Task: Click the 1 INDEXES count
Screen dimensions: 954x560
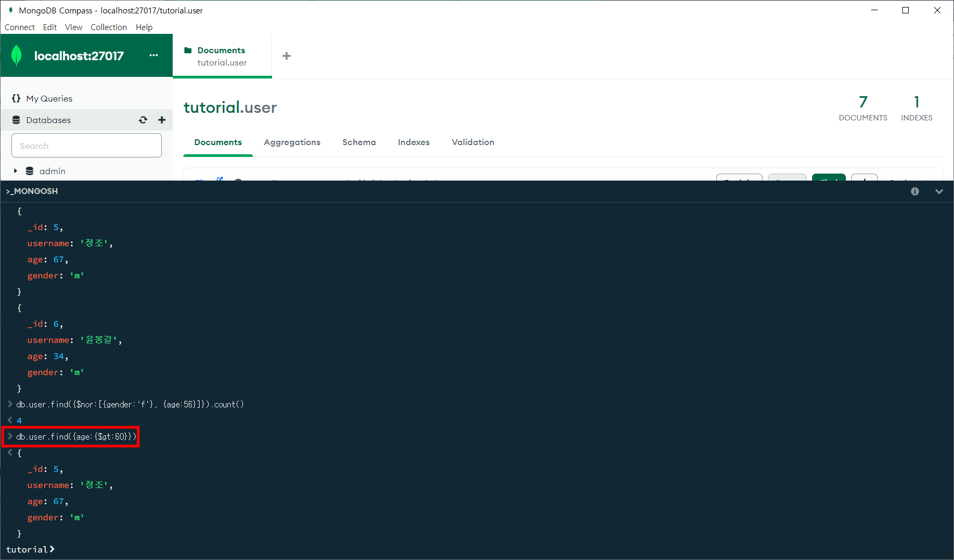Action: (917, 108)
